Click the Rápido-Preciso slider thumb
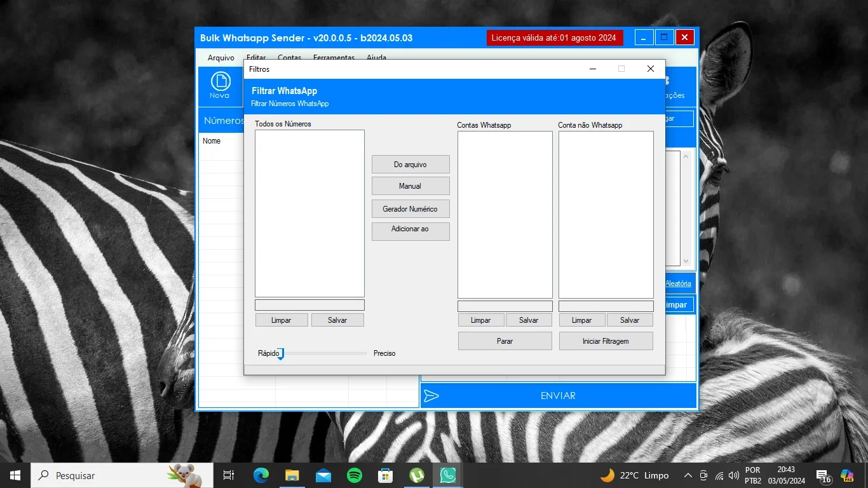The image size is (868, 488). [x=280, y=354]
